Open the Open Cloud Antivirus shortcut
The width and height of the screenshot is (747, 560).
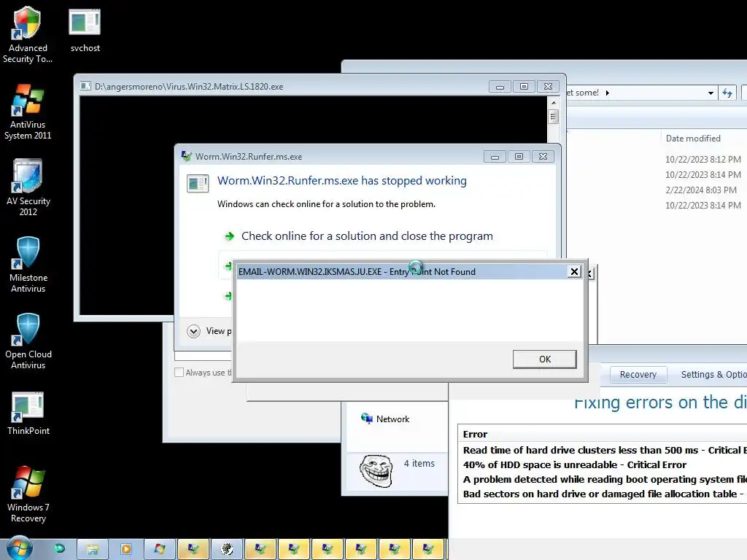pyautogui.click(x=28, y=341)
